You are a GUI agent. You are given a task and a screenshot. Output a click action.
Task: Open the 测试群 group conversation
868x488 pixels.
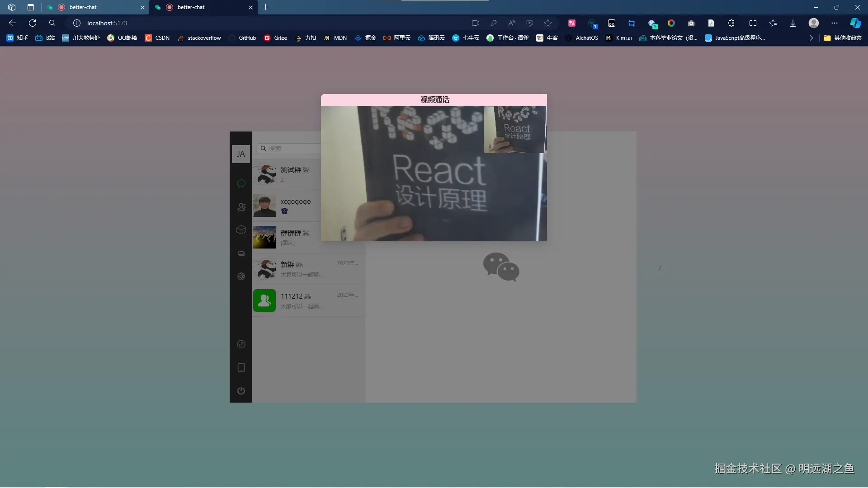(289, 174)
